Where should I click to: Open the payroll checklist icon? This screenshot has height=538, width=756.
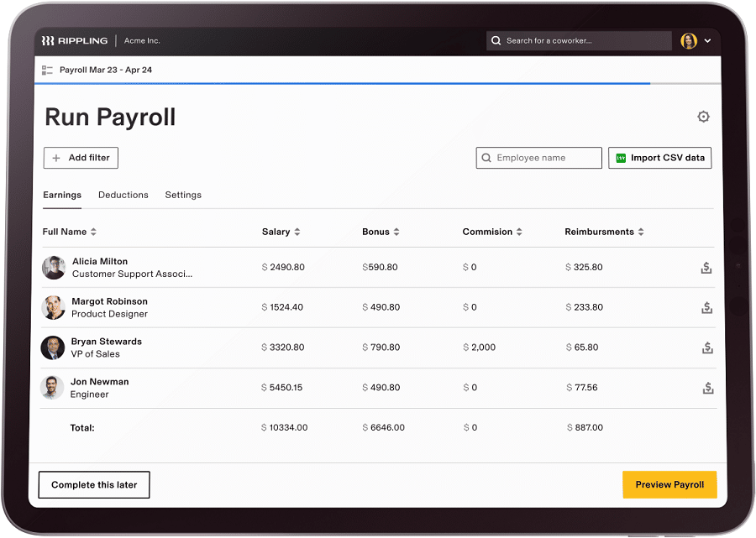[47, 71]
